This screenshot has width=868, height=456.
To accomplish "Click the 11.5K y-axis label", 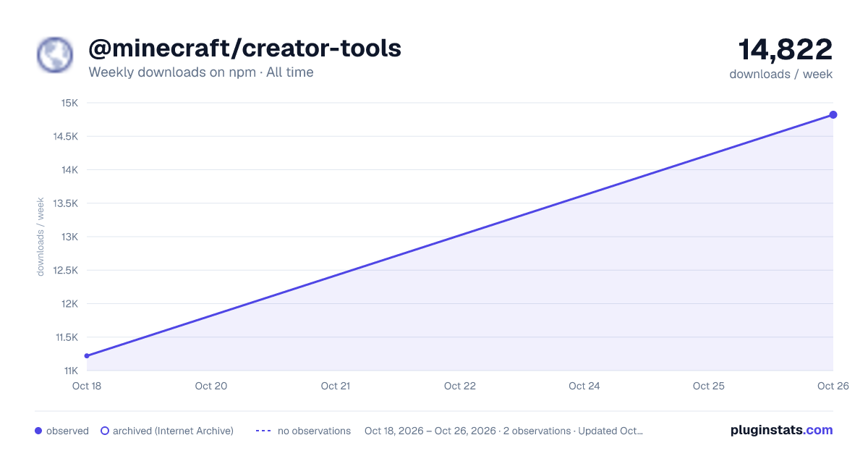I will tap(66, 337).
